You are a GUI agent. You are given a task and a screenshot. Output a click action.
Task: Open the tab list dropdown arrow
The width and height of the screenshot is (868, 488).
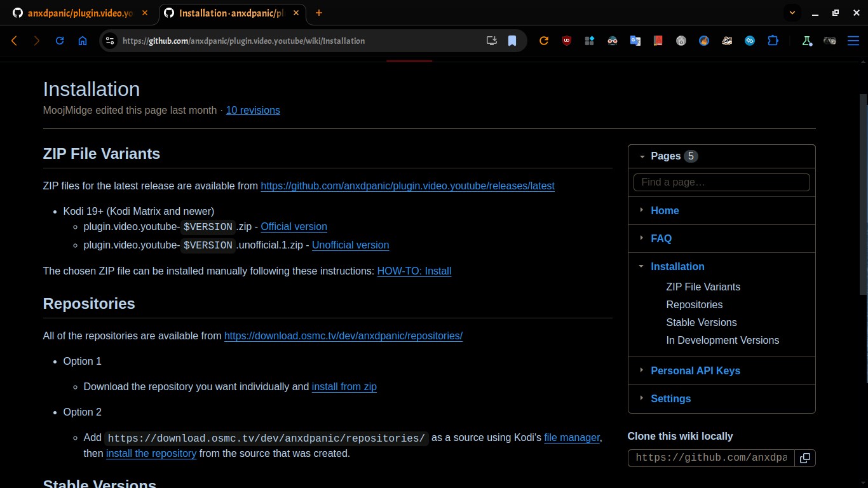[792, 13]
